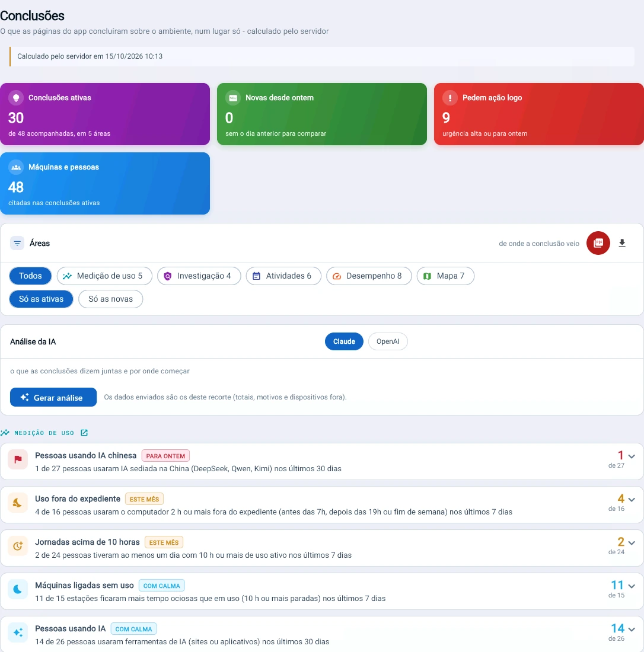Click the clock icon for Jornadas acima de 10 horas
Image resolution: width=644 pixels, height=652 pixels.
18,546
